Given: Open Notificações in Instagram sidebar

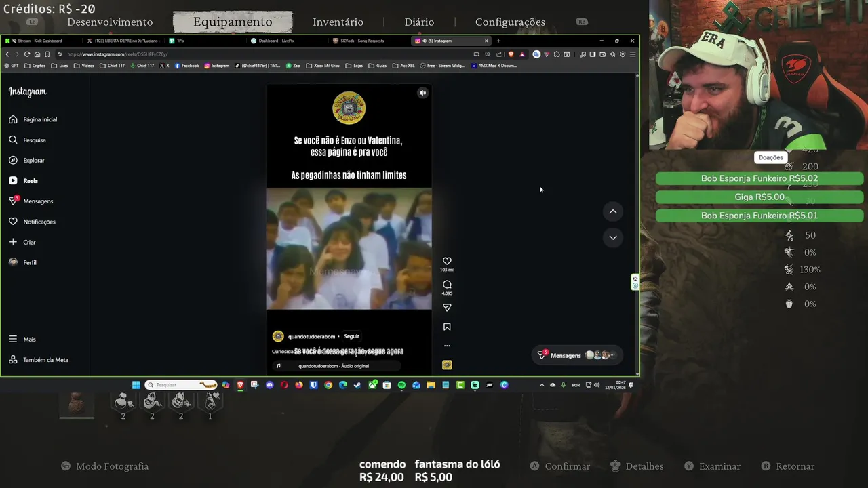Looking at the screenshot, I should 32,222.
